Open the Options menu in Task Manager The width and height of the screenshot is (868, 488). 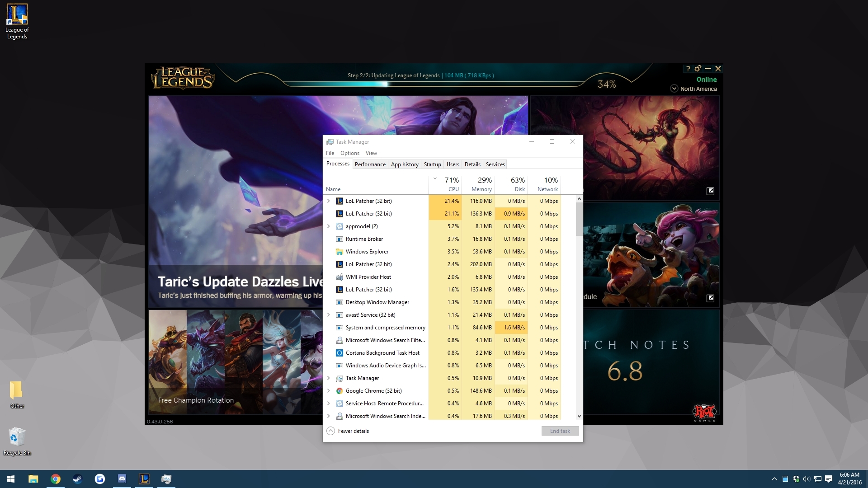tap(350, 153)
